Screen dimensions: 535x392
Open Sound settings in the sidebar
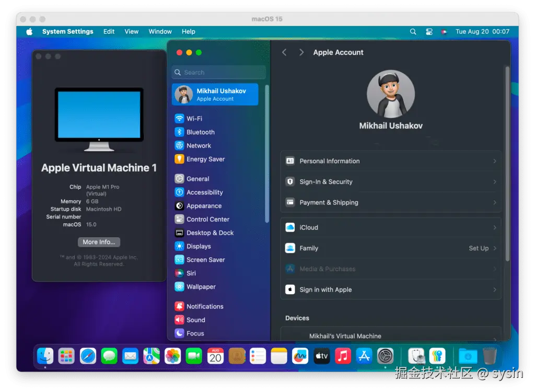tap(195, 319)
